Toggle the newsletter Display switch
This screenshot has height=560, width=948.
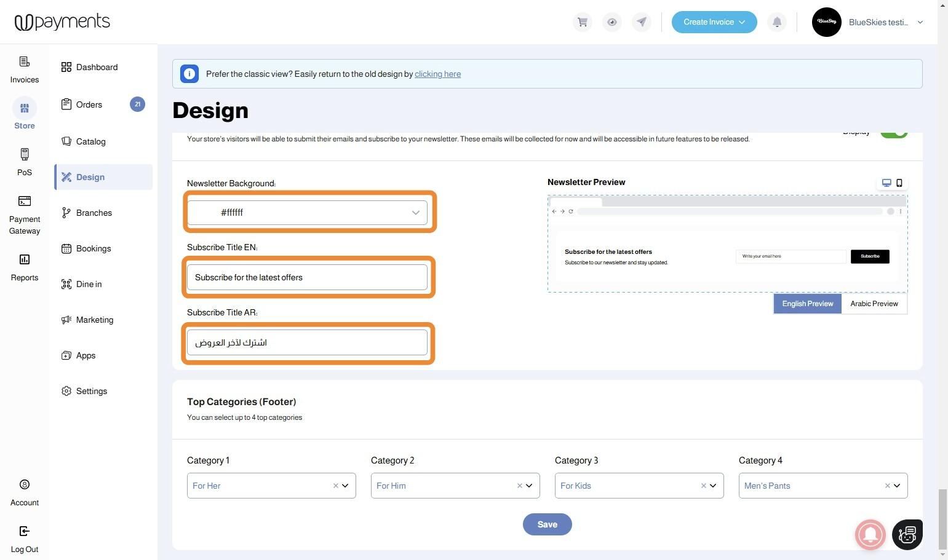(894, 132)
